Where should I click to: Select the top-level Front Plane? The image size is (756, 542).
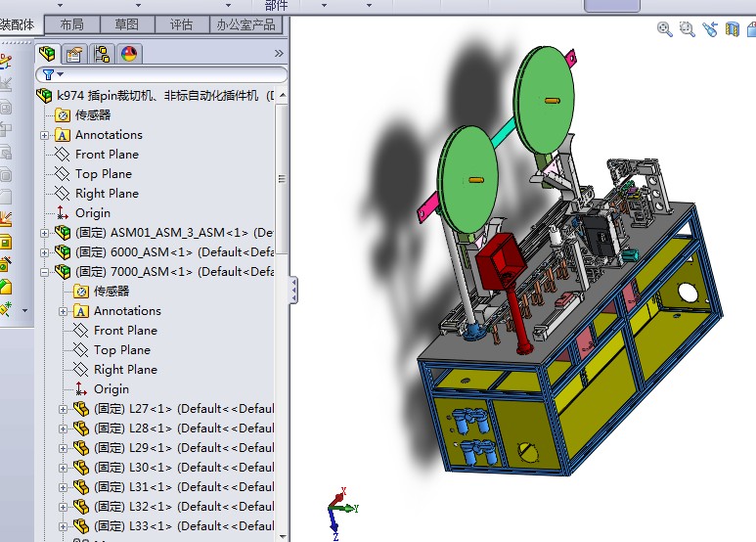point(107,155)
